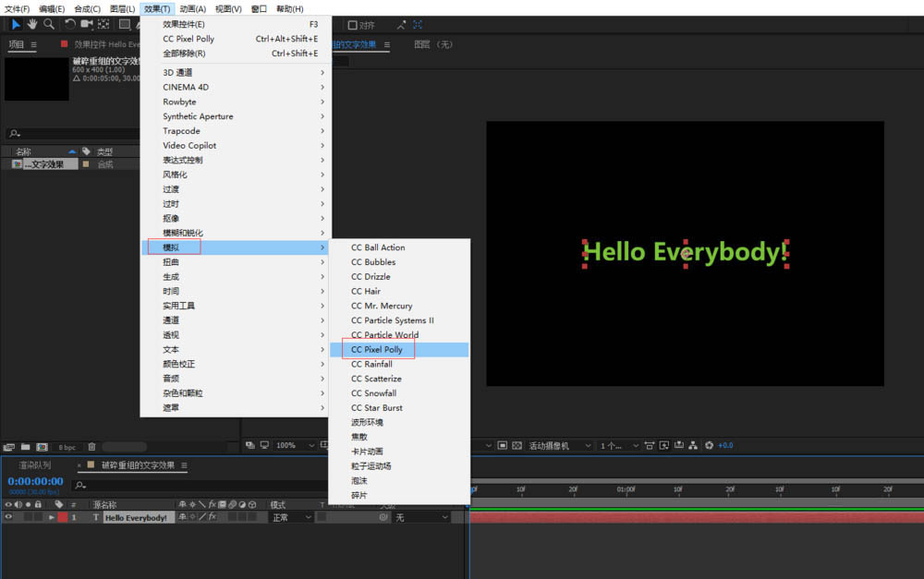The width and height of the screenshot is (924, 579).
Task: Click the trash bin icon below the timeline
Action: click(91, 447)
